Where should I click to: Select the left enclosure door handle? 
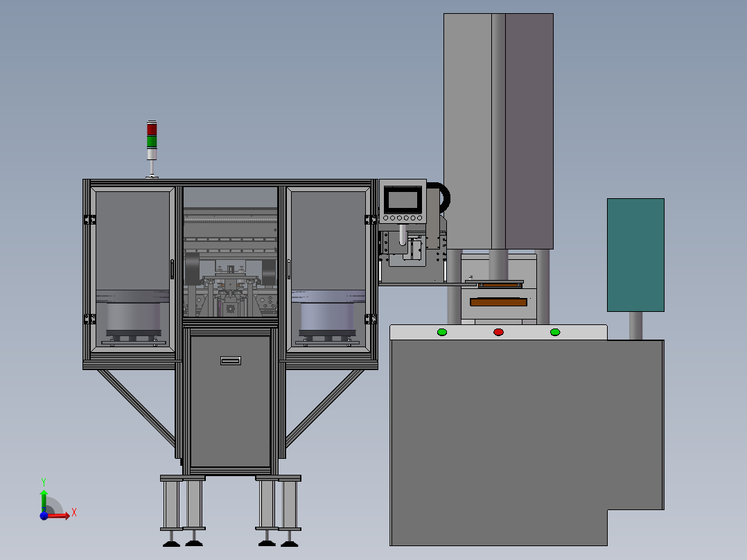coord(172,270)
